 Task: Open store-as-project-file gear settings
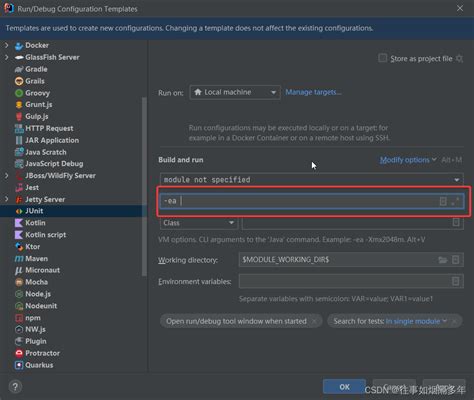pos(459,59)
